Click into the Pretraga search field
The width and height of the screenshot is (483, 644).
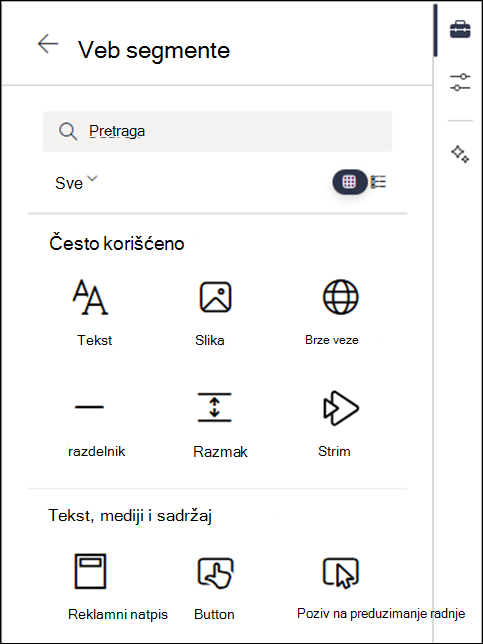tap(217, 131)
